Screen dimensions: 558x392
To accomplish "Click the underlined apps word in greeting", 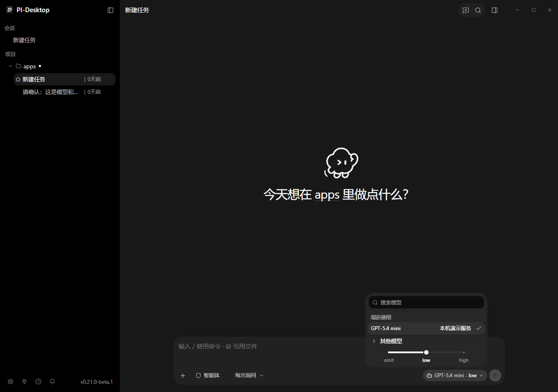I will click(327, 195).
